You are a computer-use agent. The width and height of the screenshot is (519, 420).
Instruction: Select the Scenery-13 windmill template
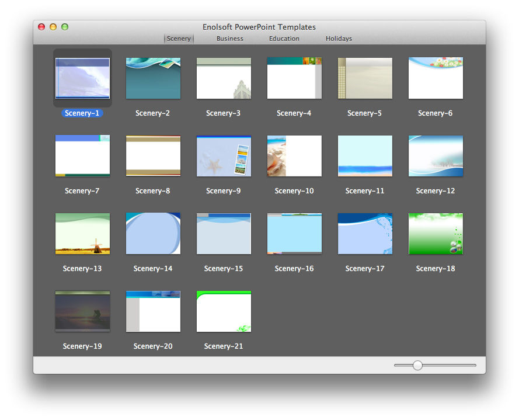(82, 234)
